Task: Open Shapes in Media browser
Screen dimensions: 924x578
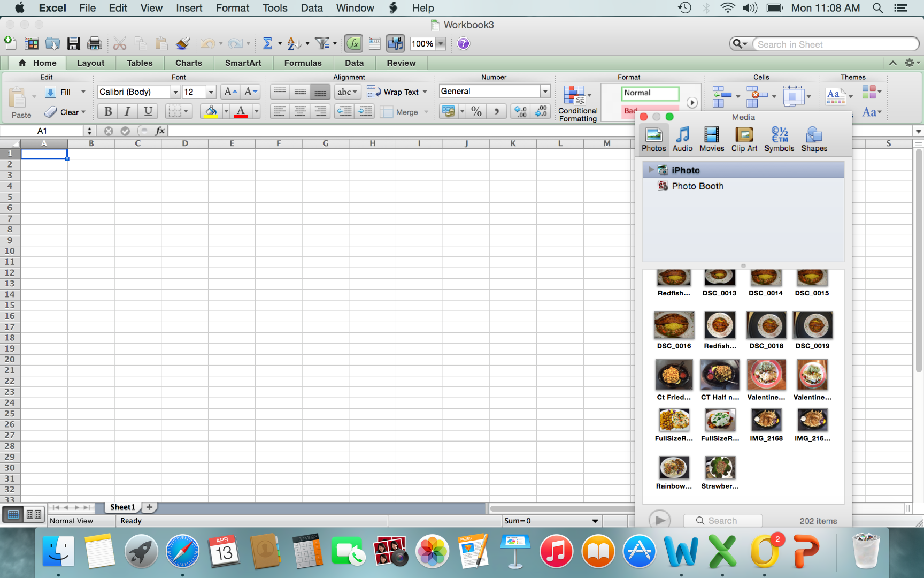Action: pos(814,139)
